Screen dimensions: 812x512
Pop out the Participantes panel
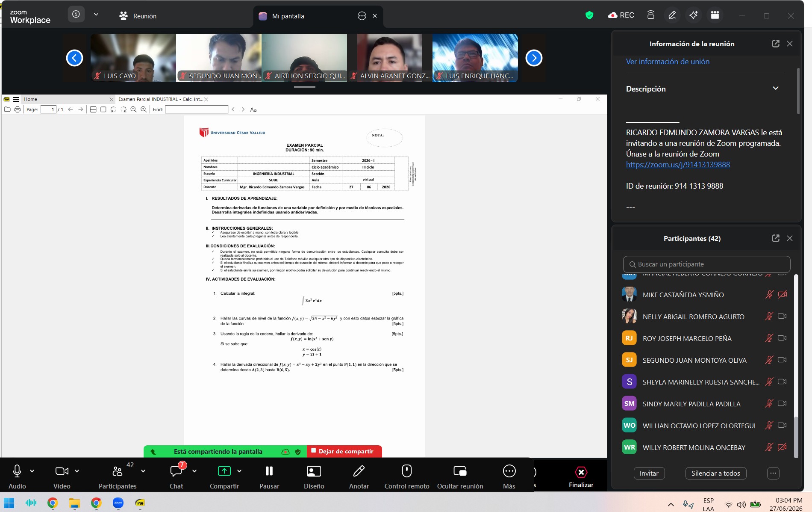click(x=775, y=238)
